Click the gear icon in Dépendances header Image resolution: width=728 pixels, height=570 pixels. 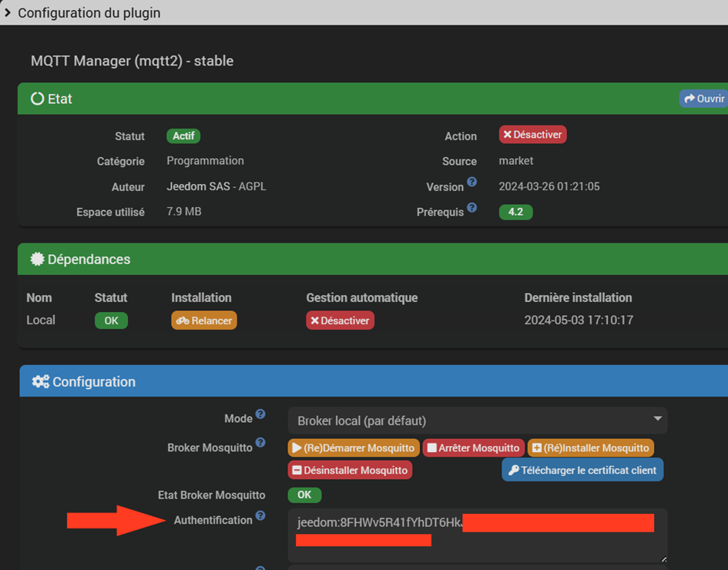(x=37, y=259)
